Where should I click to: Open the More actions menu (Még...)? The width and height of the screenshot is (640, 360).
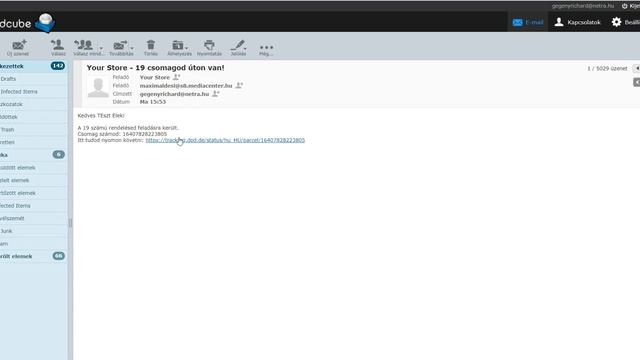pos(266,49)
